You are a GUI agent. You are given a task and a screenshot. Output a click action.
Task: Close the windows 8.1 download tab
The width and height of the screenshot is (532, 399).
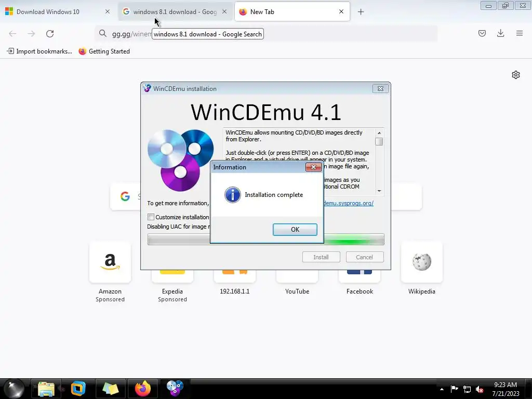click(x=224, y=11)
